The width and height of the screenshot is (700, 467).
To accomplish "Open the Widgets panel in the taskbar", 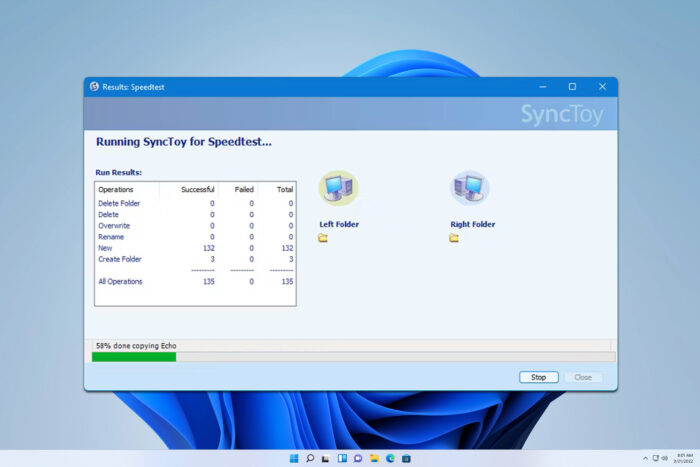I will (342, 459).
